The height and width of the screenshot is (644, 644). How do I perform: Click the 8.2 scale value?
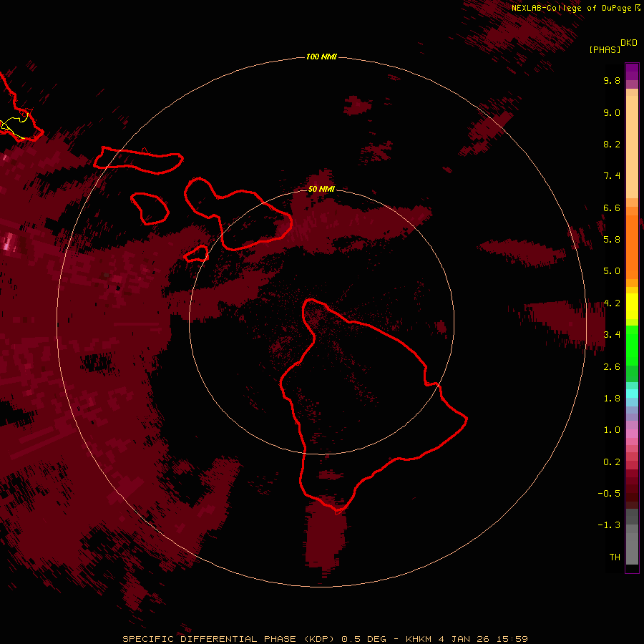(612, 144)
